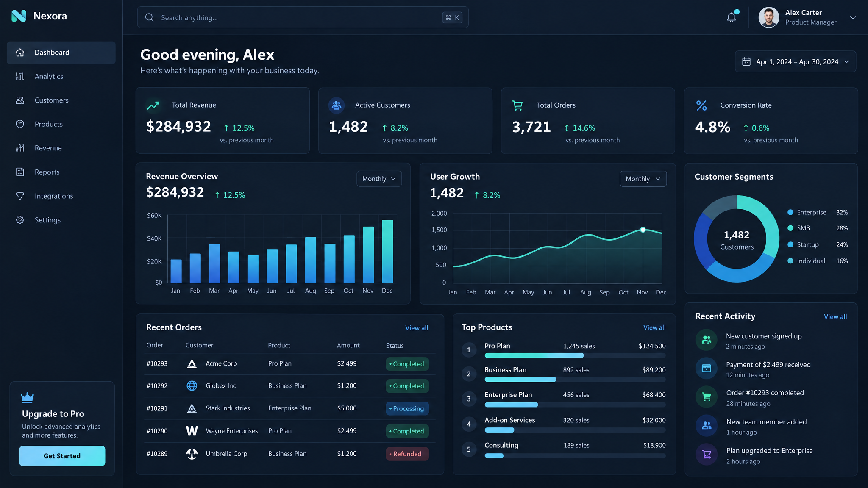Click the Settings gear icon in sidebar
This screenshot has width=868, height=488.
click(x=20, y=220)
